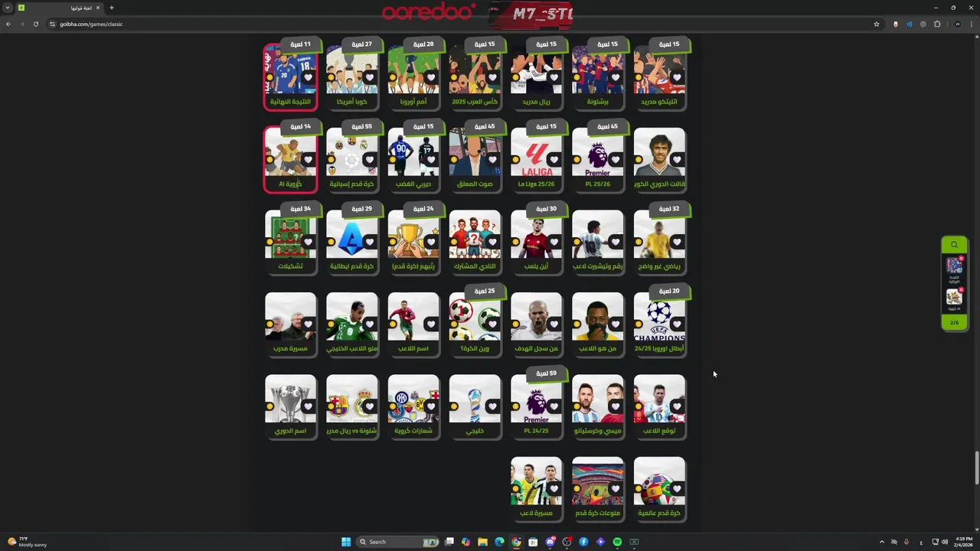Open Spotify from the taskbar
This screenshot has width=980, height=551.
[x=617, y=542]
